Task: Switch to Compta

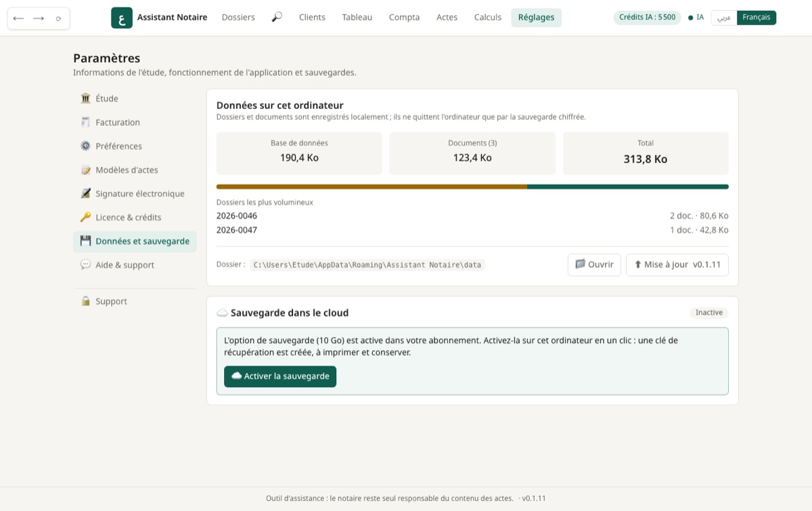Action: [x=404, y=18]
